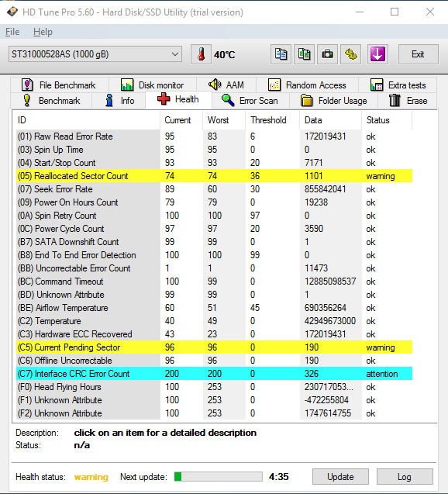Viewport: 448px width, 494px height.
Task: Select the (F1) Unknown Attribute row
Action: pyautogui.click(x=214, y=400)
